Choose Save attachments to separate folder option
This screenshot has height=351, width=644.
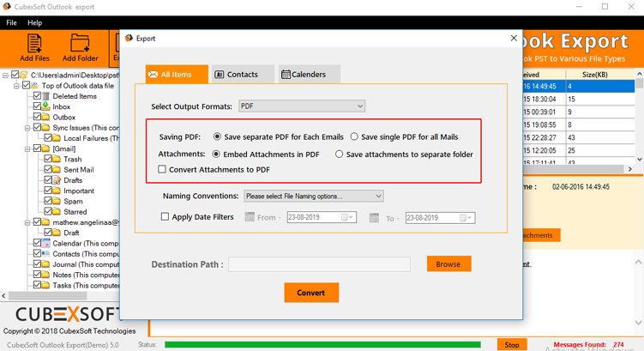(x=340, y=154)
